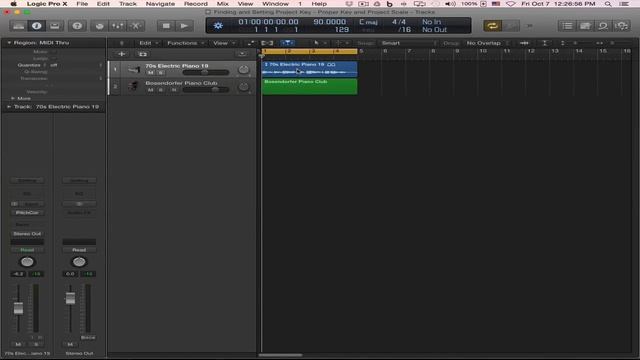Record-enable the Bosendorfer Piano Club track

(x=173, y=90)
